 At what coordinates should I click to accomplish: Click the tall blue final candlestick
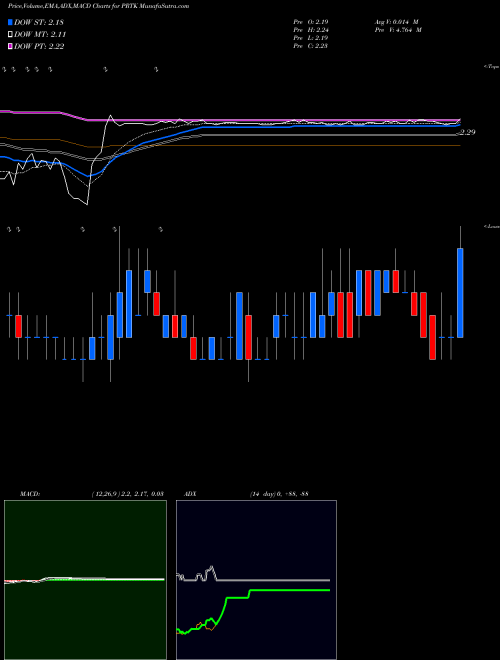point(460,293)
